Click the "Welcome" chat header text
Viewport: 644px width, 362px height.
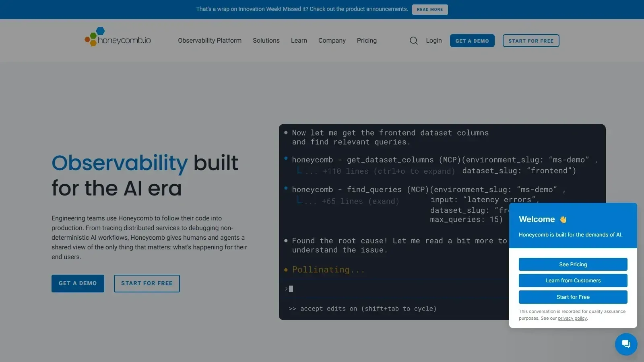point(537,219)
